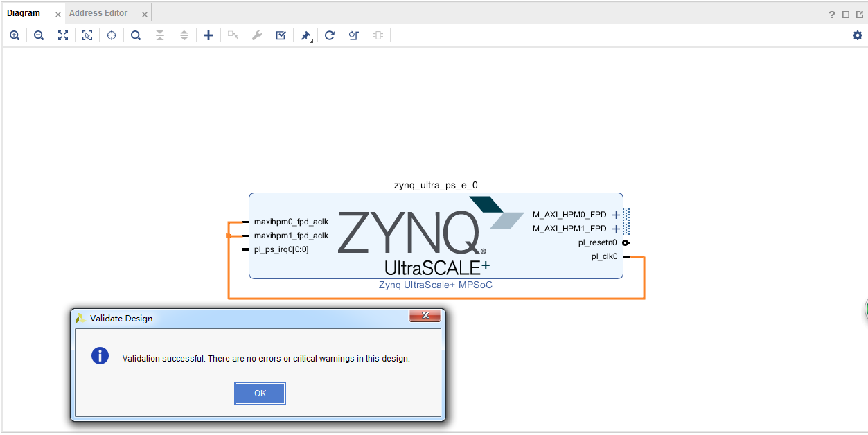Maximize the diagram panel
The height and width of the screenshot is (435, 868).
pyautogui.click(x=846, y=15)
